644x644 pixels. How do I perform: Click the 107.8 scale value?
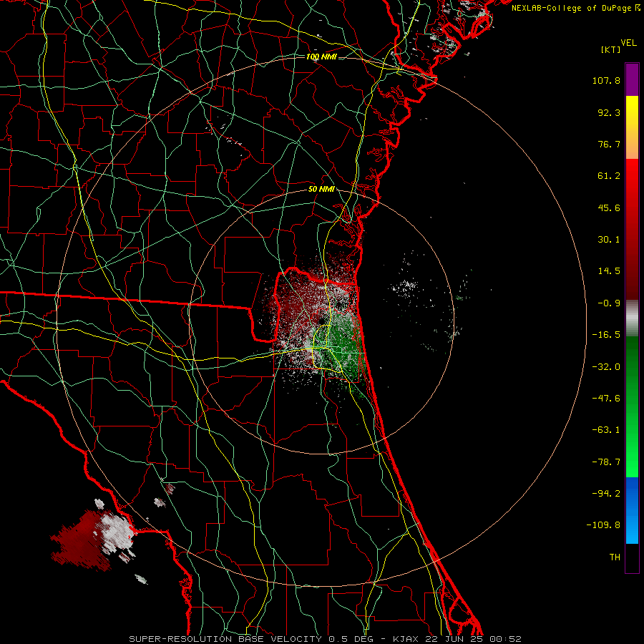point(606,80)
